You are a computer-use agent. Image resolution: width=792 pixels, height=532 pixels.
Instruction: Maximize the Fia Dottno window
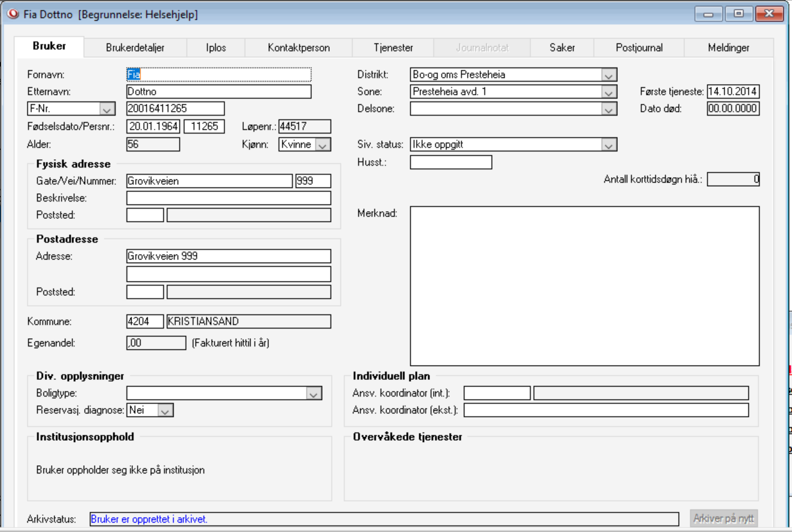coord(738,14)
